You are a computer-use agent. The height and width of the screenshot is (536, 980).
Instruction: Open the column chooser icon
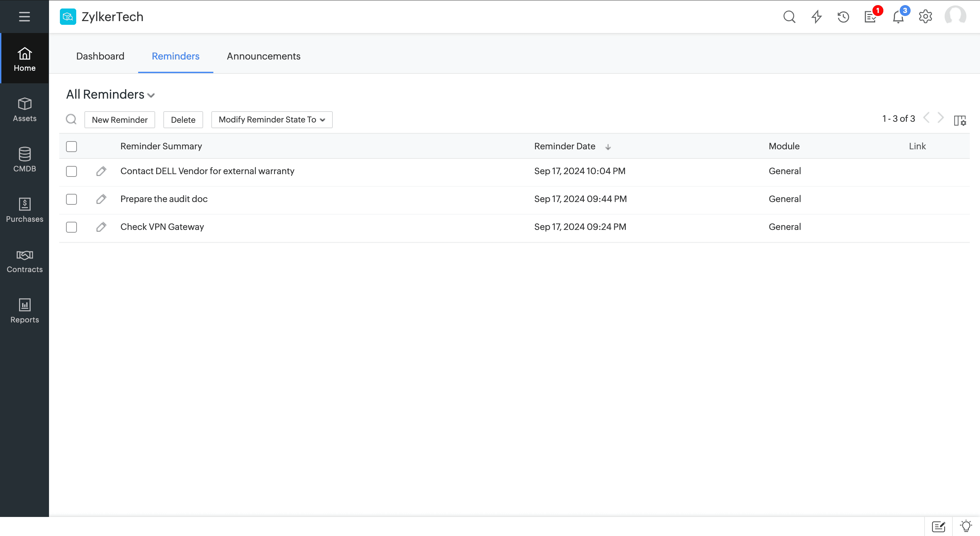pos(960,120)
